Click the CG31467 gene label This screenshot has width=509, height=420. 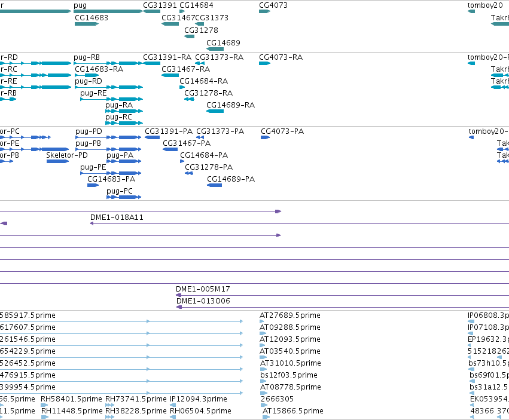(178, 17)
